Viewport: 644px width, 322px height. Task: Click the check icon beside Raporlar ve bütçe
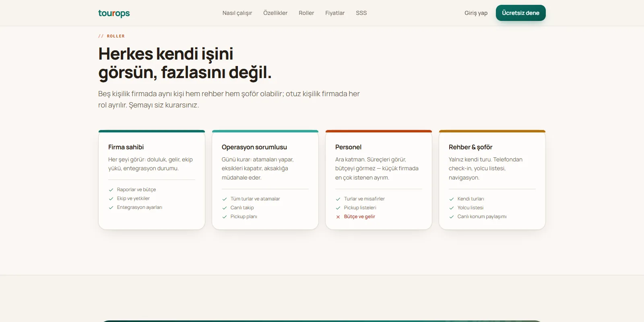click(111, 190)
